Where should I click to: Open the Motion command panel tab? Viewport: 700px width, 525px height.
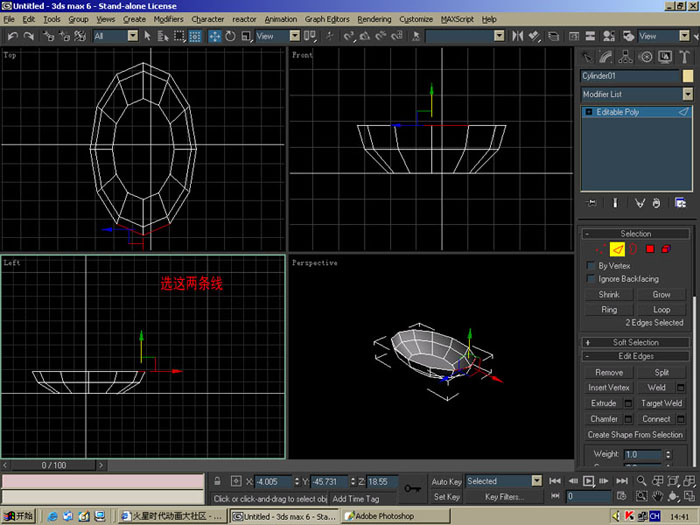click(646, 57)
